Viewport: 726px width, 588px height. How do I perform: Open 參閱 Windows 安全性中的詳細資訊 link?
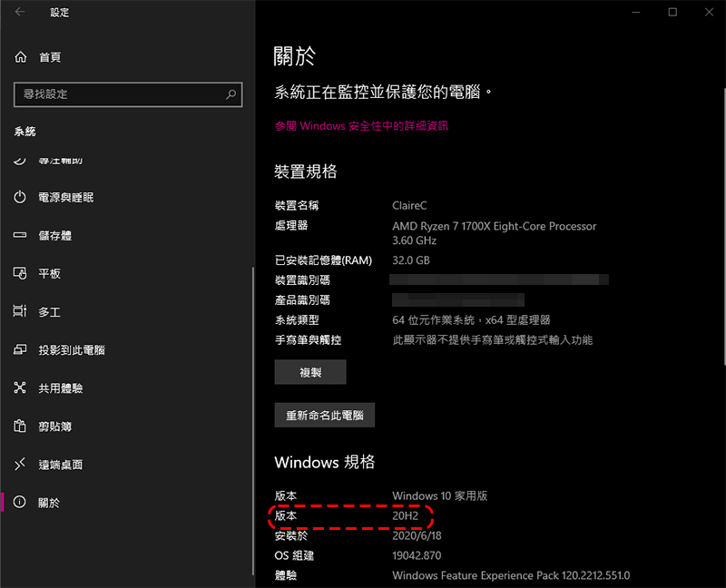tap(361, 126)
